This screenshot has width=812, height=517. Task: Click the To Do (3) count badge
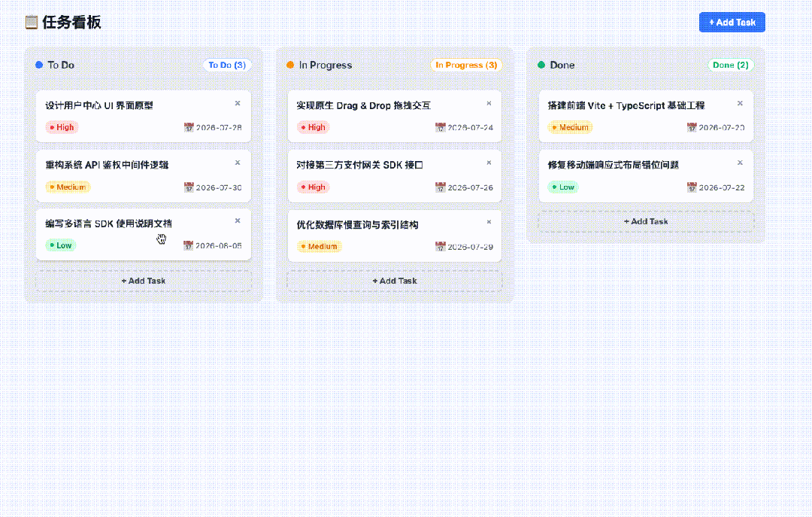227,65
